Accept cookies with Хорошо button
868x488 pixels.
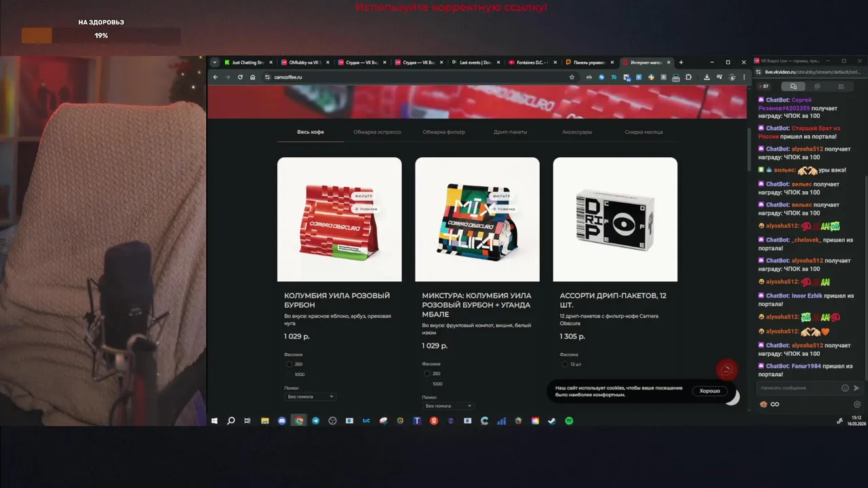pyautogui.click(x=710, y=391)
